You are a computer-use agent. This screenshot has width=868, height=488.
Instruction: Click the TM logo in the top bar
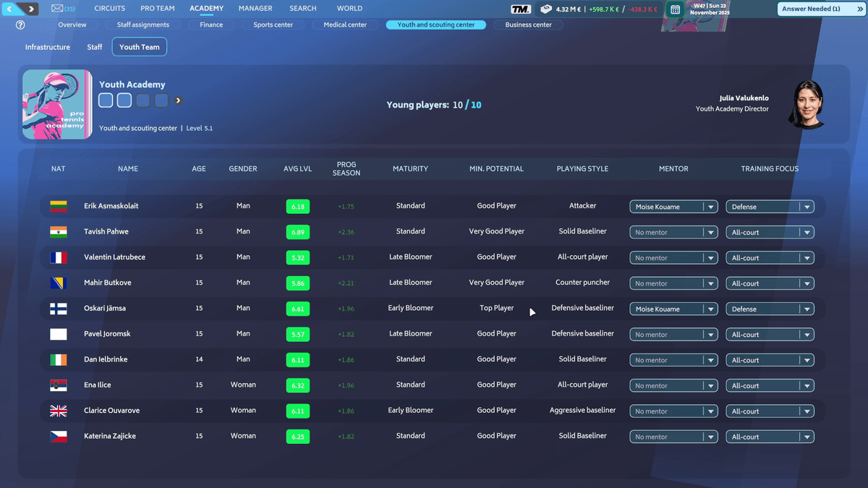(x=521, y=9)
